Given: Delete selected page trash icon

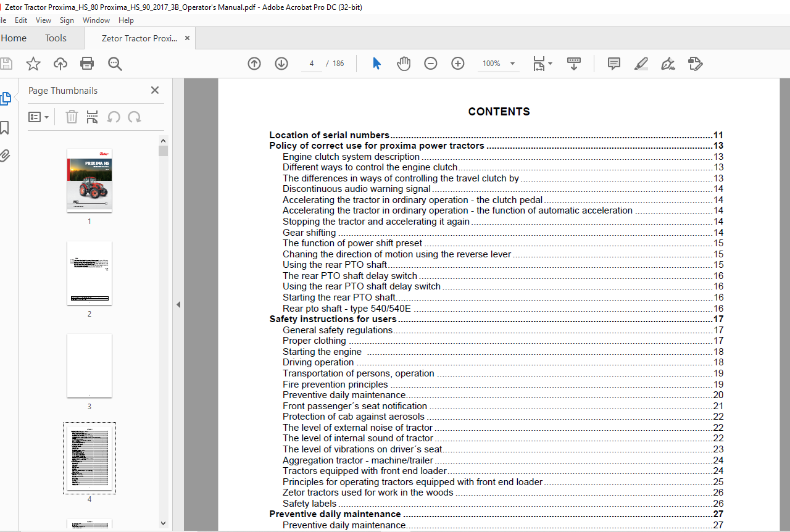Looking at the screenshot, I should click(72, 117).
